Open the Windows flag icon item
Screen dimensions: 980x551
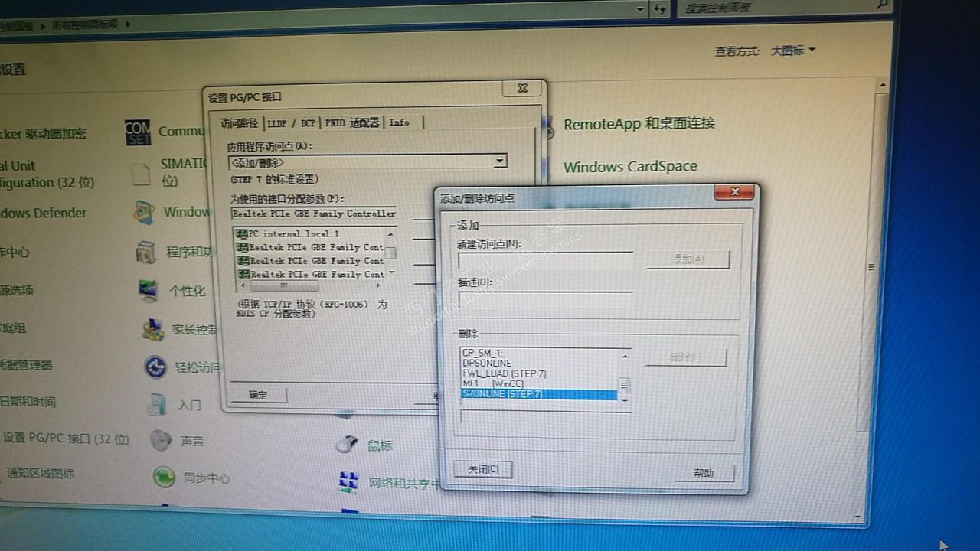pos(143,212)
